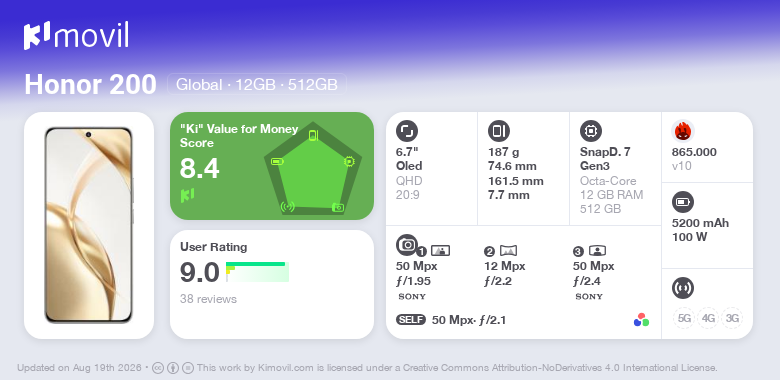Select the 3G network badge
The image size is (780, 380).
tap(732, 318)
